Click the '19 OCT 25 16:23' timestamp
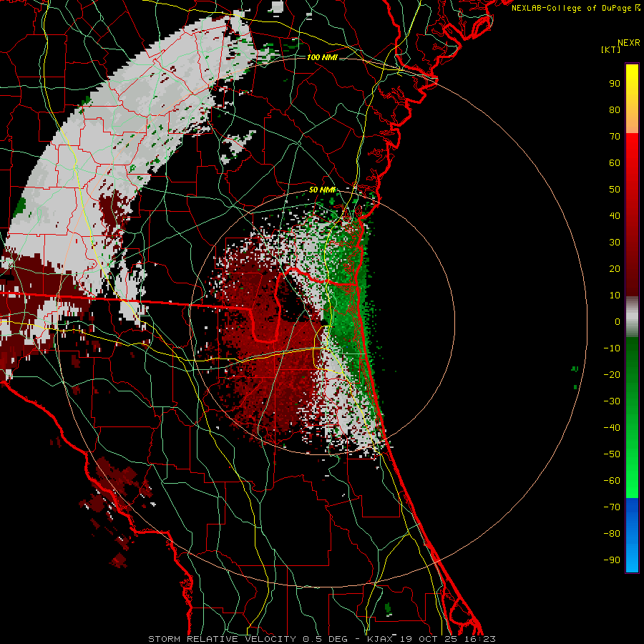Image resolution: width=644 pixels, height=644 pixels. click(447, 639)
